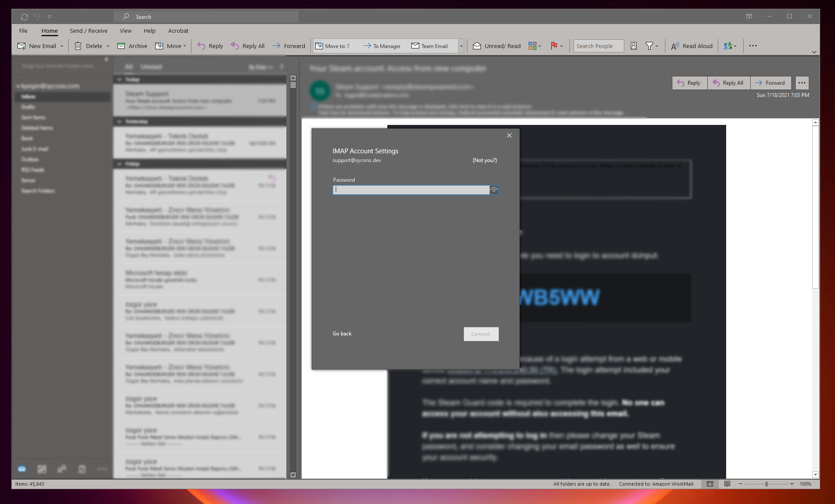The width and height of the screenshot is (835, 504).
Task: Click the New Email button
Action: [x=37, y=46]
